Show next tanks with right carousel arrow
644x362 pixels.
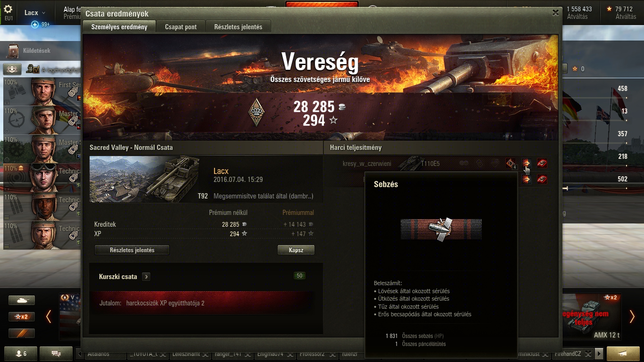(x=632, y=317)
